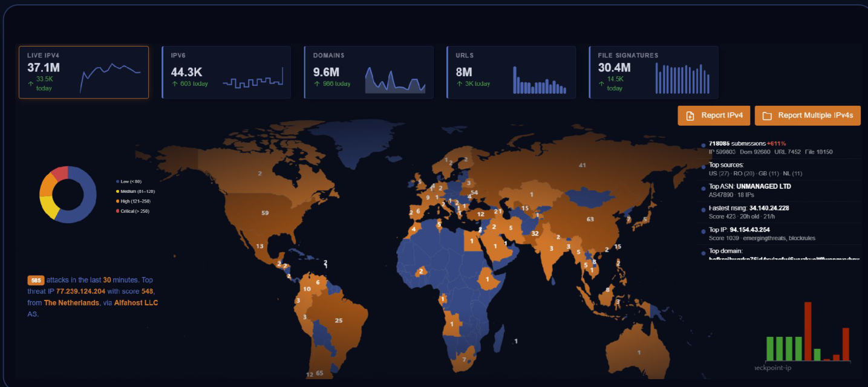Click the '986 today' domains increase text
Viewport: 868px width, 387px height.
(331, 83)
